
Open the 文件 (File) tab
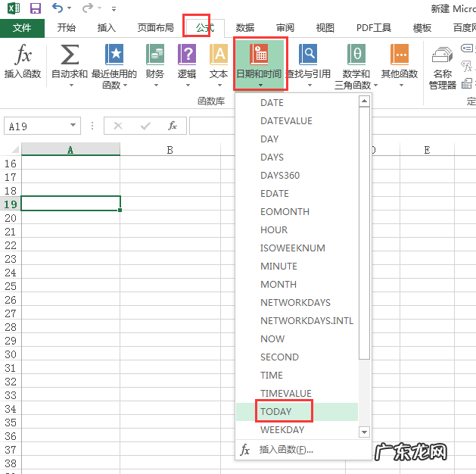click(22, 28)
